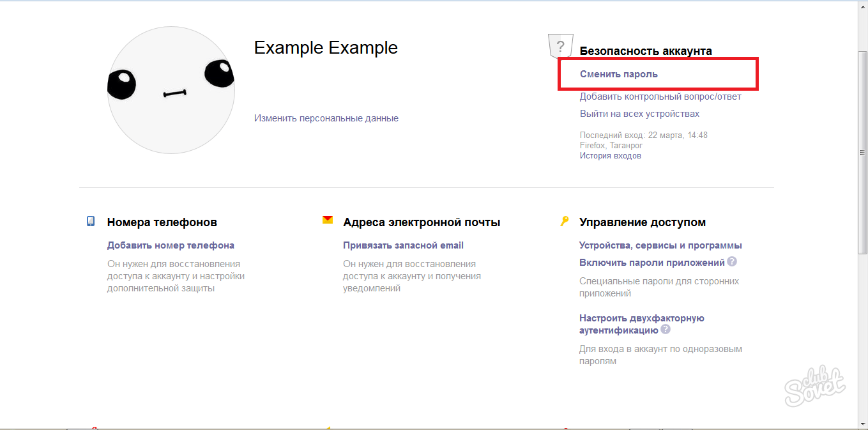This screenshot has width=868, height=430.
Task: Click Привязать запасной email link
Action: (403, 245)
